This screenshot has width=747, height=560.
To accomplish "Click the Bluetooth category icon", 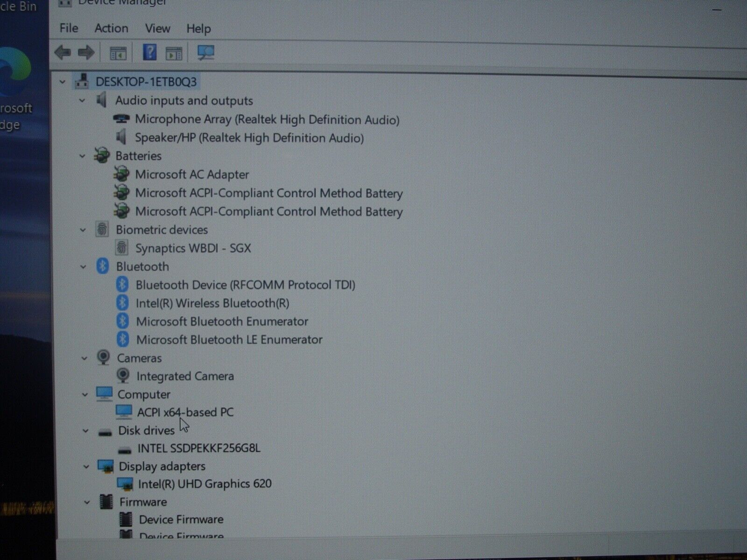I will tap(102, 266).
